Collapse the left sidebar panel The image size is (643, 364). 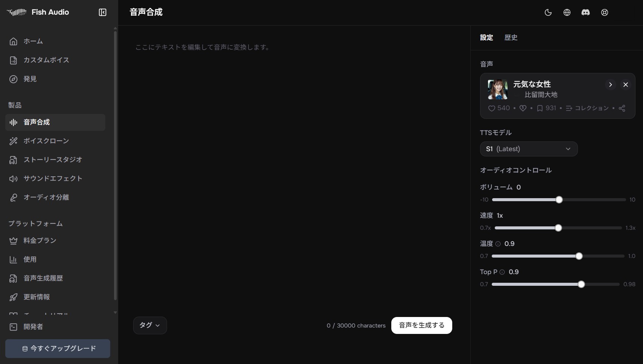(102, 12)
